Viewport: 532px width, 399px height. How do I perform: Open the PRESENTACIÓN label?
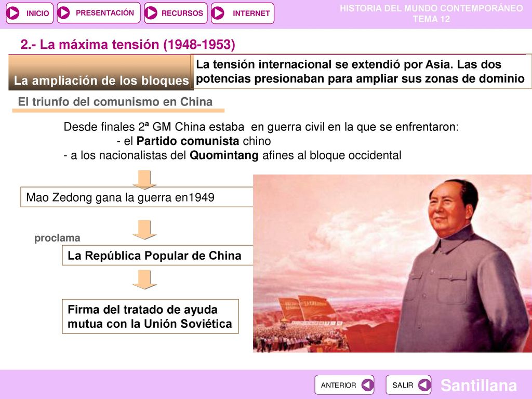[105, 13]
